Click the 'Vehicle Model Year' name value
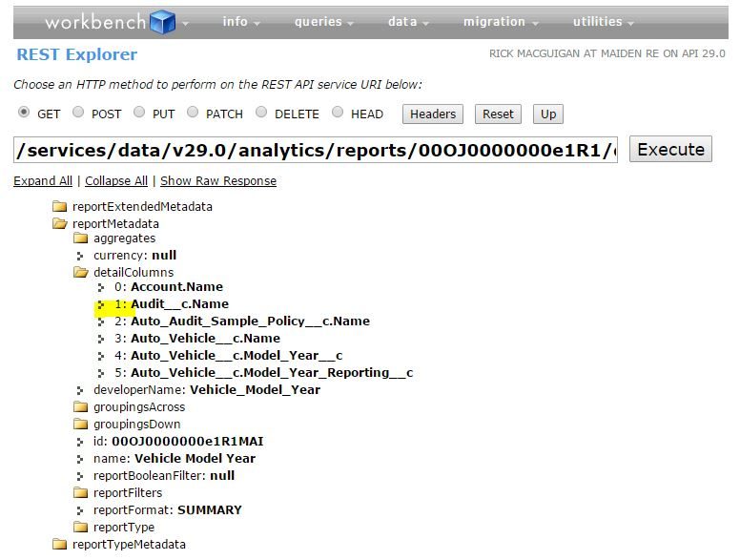 click(195, 459)
